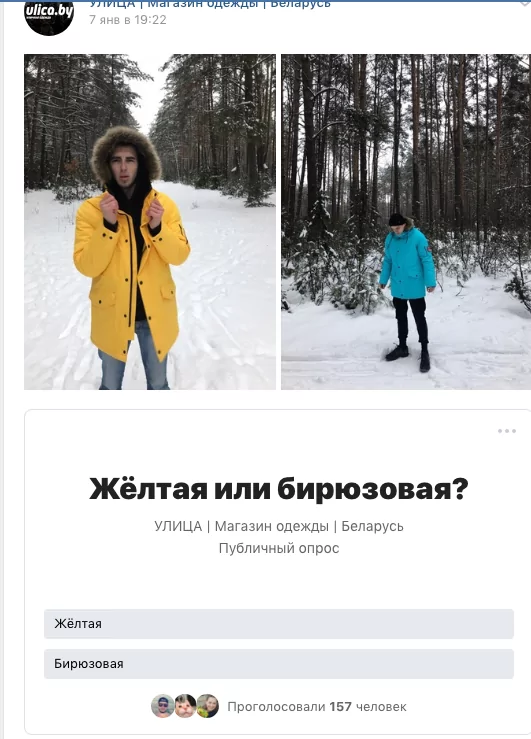The width and height of the screenshot is (531, 739).
Task: Vote for the Жёлтая option
Action: click(x=278, y=624)
